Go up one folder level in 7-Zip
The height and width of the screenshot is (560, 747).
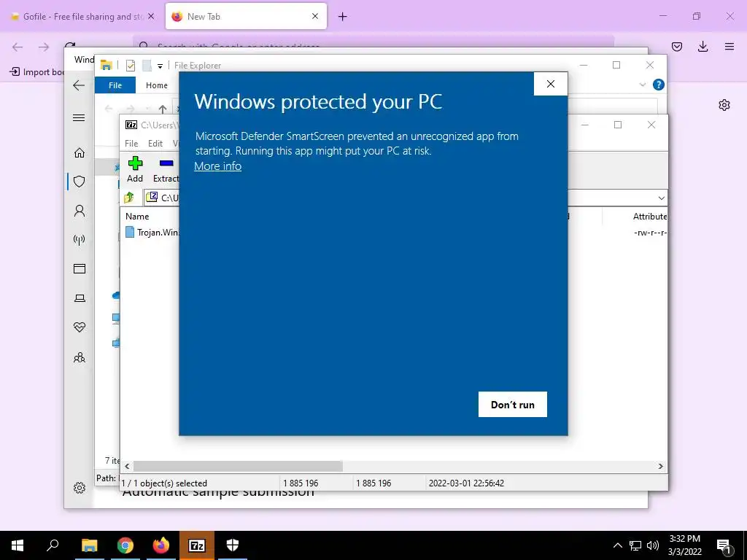pos(129,197)
